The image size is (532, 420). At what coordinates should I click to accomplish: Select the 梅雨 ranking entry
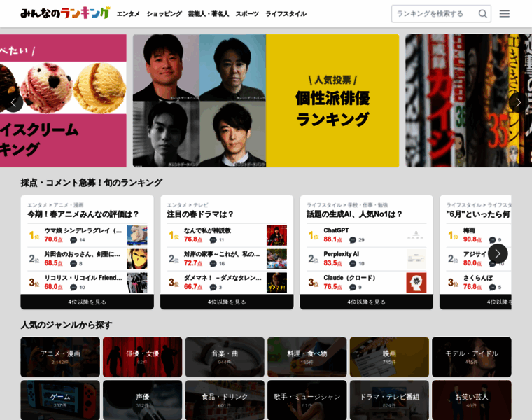coord(479,235)
